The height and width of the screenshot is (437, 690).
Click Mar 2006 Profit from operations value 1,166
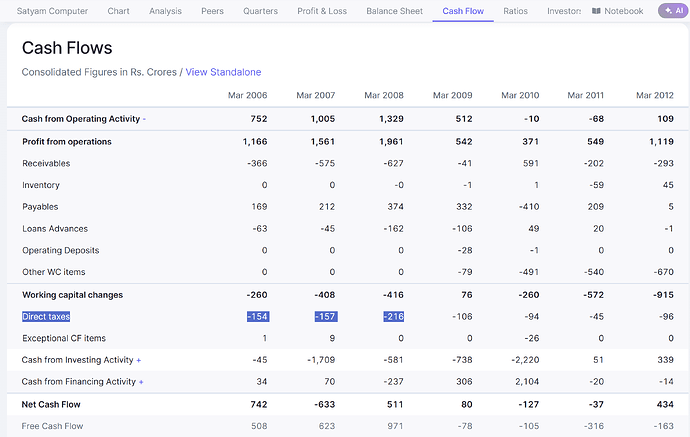click(255, 142)
